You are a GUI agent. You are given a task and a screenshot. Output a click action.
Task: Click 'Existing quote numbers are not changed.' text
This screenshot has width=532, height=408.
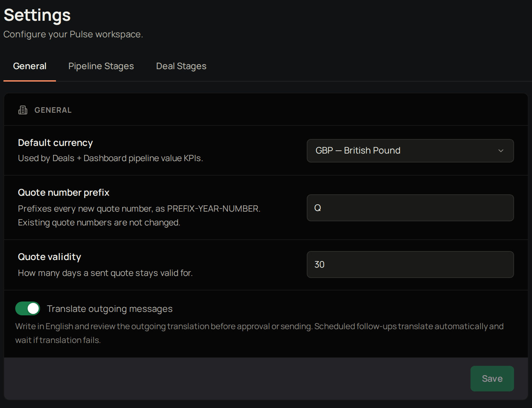pyautogui.click(x=99, y=222)
